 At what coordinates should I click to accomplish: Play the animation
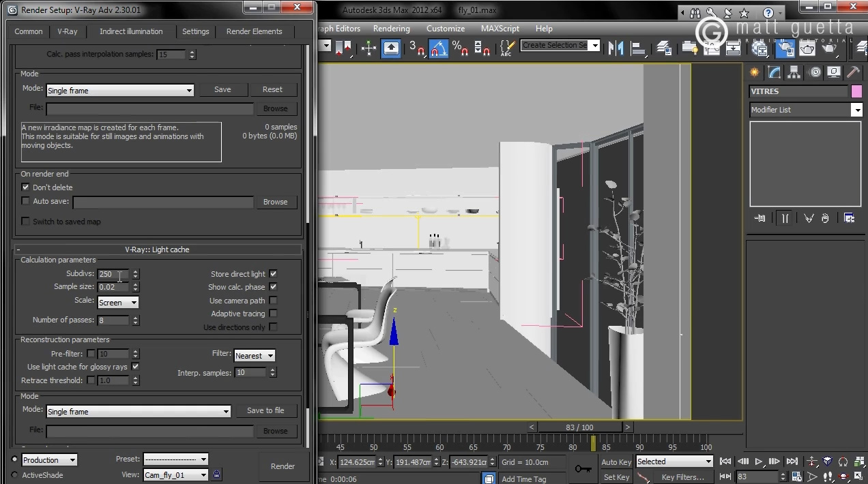tap(759, 462)
